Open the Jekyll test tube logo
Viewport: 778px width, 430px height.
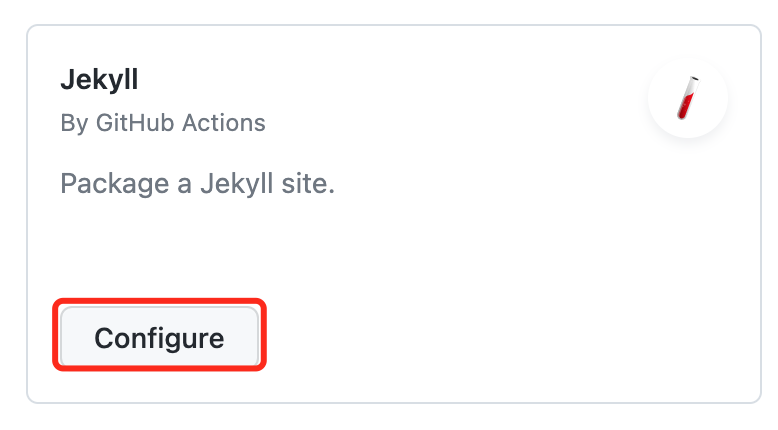click(688, 98)
